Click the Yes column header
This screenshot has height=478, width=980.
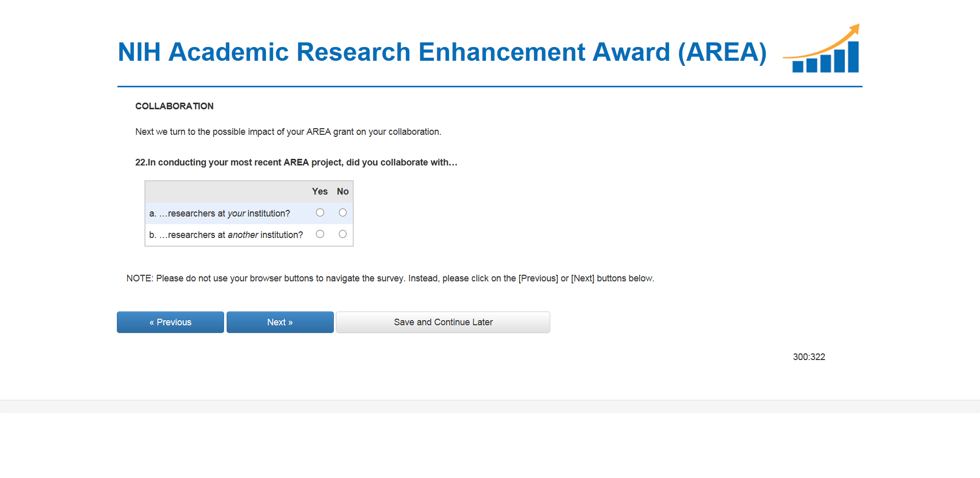tap(320, 192)
